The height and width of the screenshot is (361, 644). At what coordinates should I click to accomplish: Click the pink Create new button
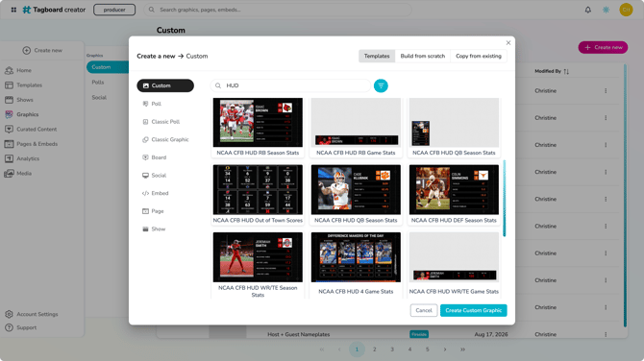pos(603,47)
